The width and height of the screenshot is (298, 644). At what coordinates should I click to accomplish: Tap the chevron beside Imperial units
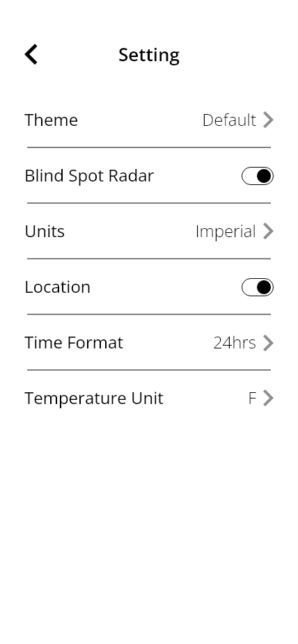(x=268, y=231)
